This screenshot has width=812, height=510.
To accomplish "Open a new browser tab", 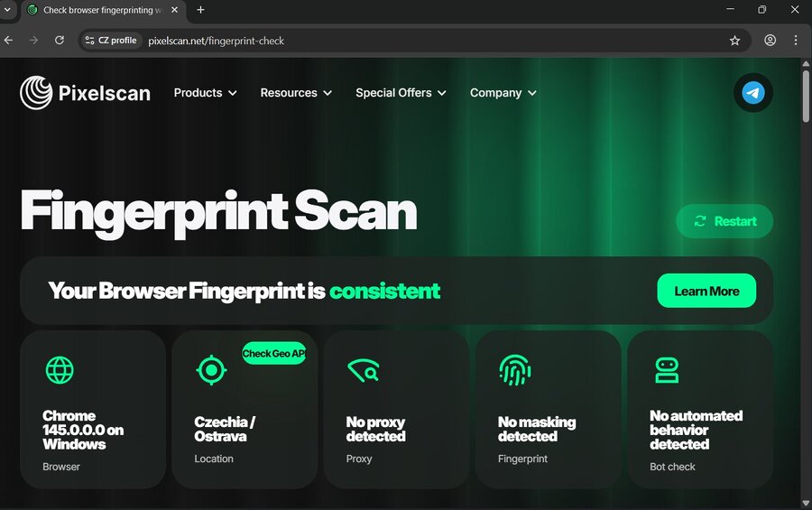I will [200, 10].
